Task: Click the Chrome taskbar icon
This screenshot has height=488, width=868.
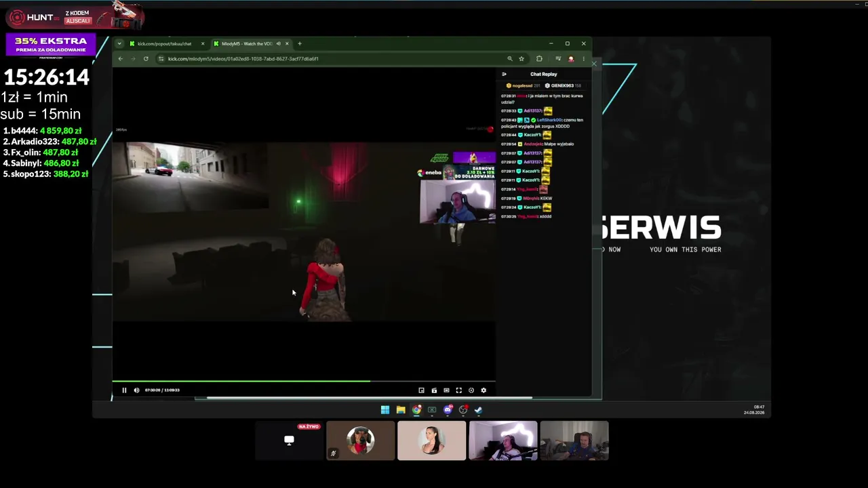Action: click(416, 409)
